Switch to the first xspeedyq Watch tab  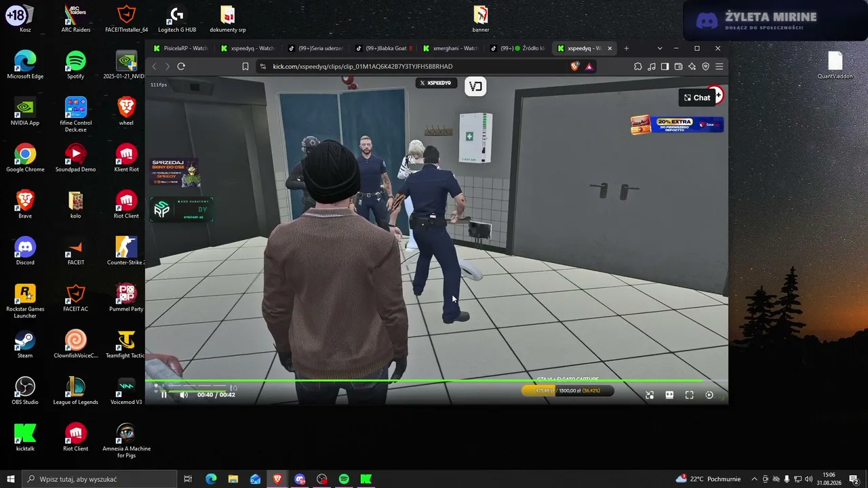(248, 48)
